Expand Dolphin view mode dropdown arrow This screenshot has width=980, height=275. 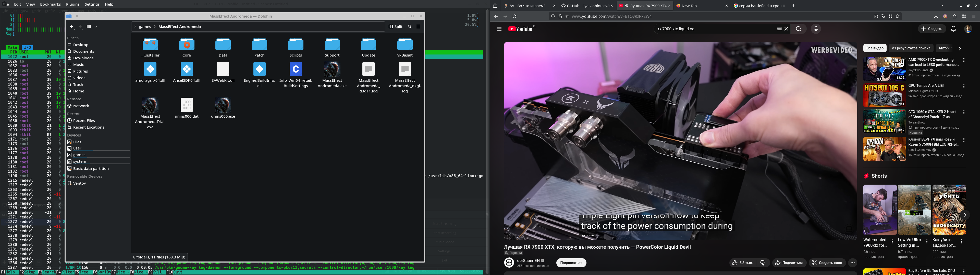click(x=96, y=26)
